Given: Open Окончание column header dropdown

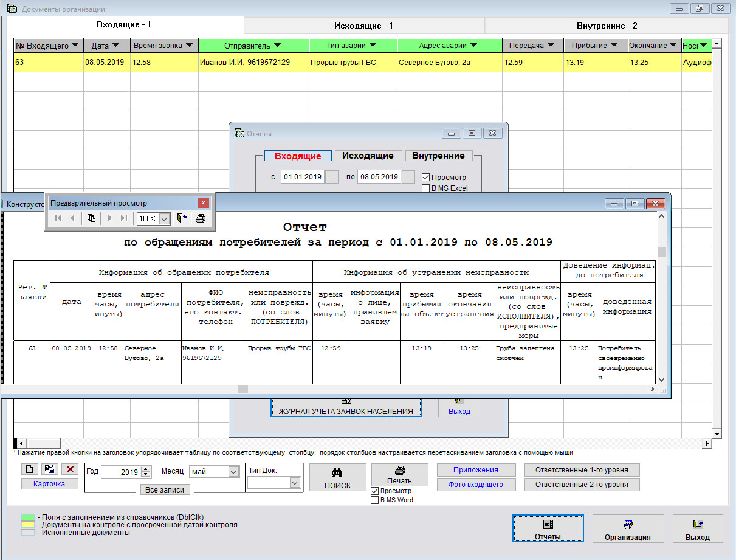Looking at the screenshot, I should [672, 46].
